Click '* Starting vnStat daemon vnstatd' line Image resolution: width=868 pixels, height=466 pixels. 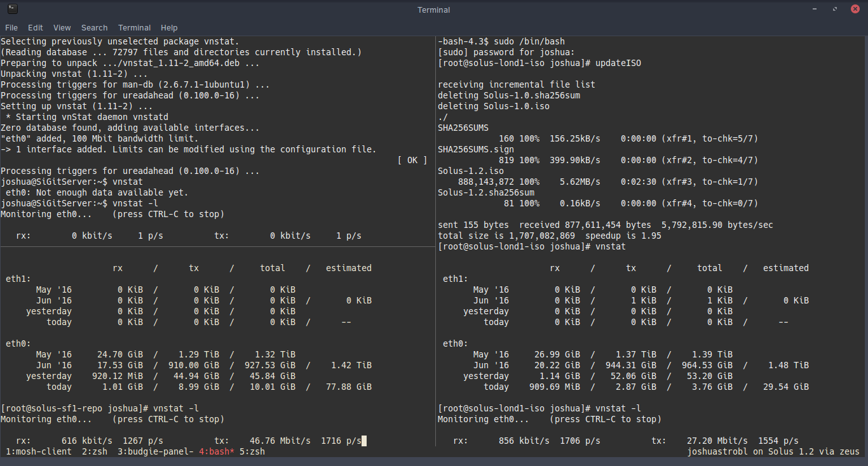[87, 117]
